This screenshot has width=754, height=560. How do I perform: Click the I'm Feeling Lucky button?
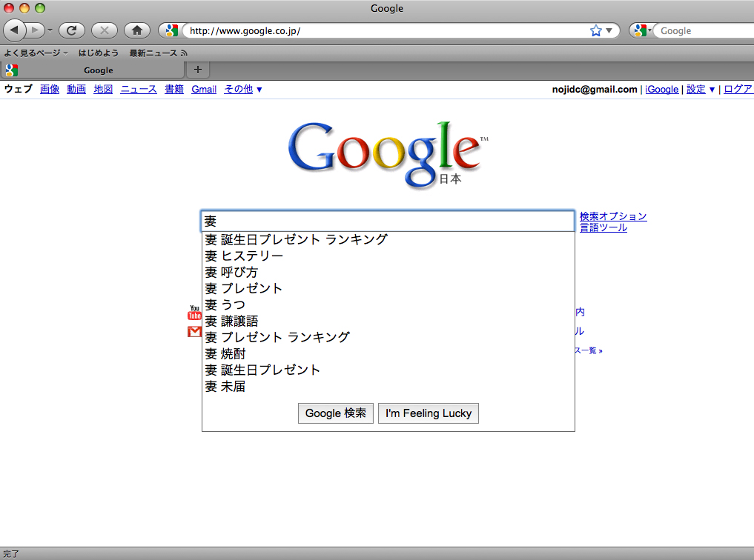tap(429, 413)
